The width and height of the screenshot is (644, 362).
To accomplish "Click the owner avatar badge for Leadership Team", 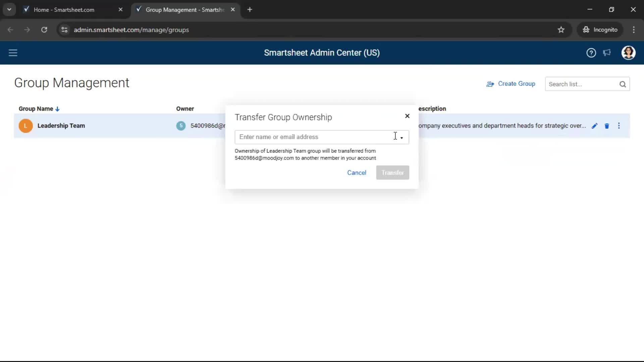I will coord(181,126).
